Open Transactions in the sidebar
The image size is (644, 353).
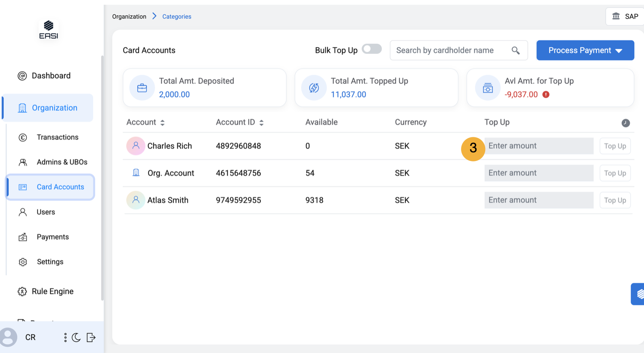pyautogui.click(x=57, y=137)
